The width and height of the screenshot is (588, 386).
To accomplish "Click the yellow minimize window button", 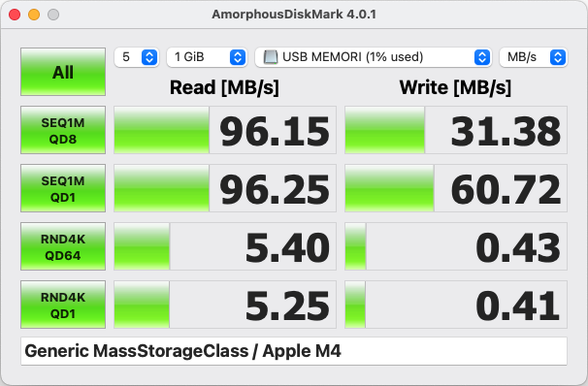I will (x=34, y=15).
